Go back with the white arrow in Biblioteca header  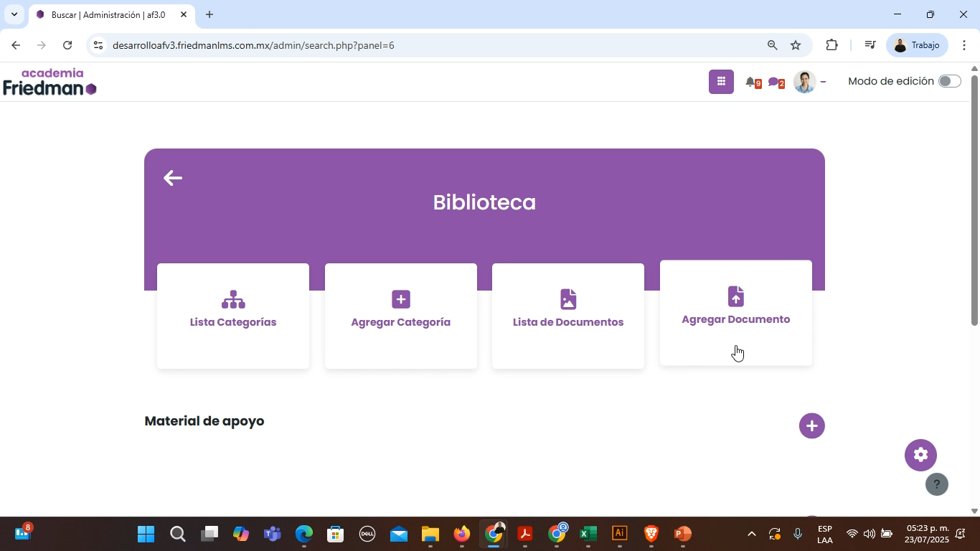click(173, 178)
